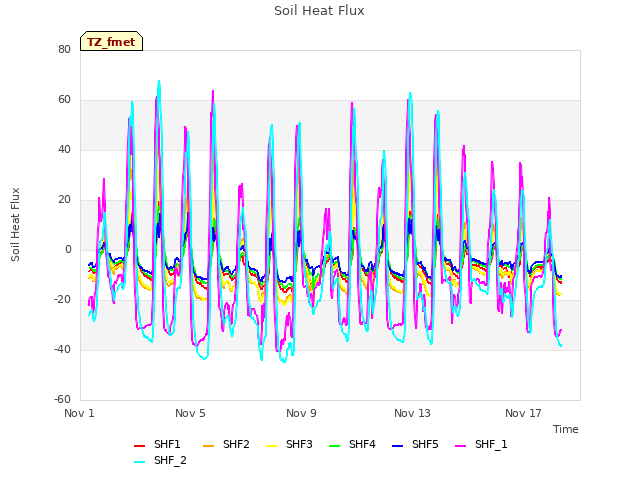Click the Time x-axis title
The image size is (640, 480).
pyautogui.click(x=566, y=429)
